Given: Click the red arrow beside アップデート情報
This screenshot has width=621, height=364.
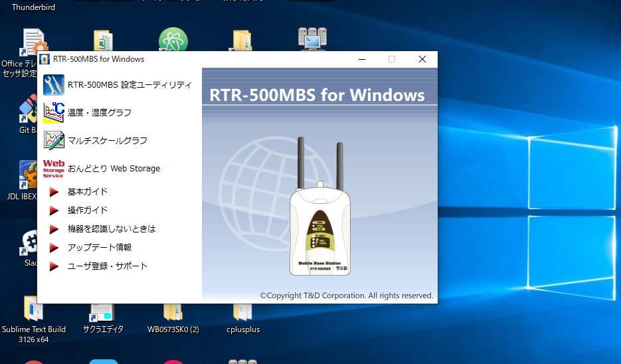Looking at the screenshot, I should [x=54, y=248].
